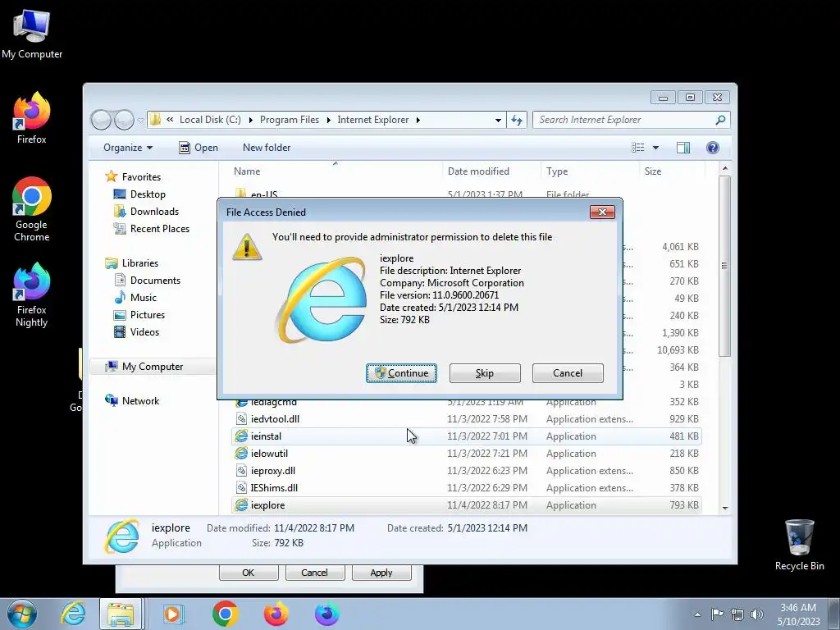Open the volume speaker tray icon
Screen dimensions: 840x630
click(757, 614)
